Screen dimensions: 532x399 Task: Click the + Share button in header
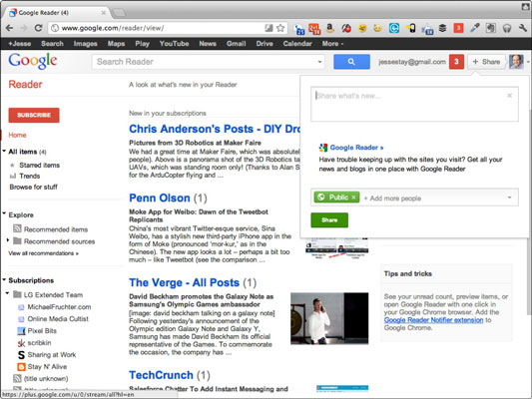coord(486,62)
